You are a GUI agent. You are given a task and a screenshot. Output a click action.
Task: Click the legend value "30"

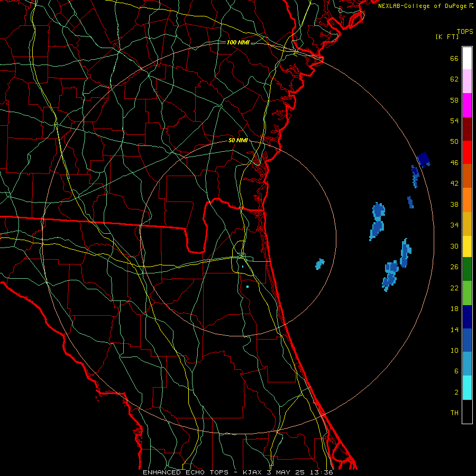pos(454,246)
